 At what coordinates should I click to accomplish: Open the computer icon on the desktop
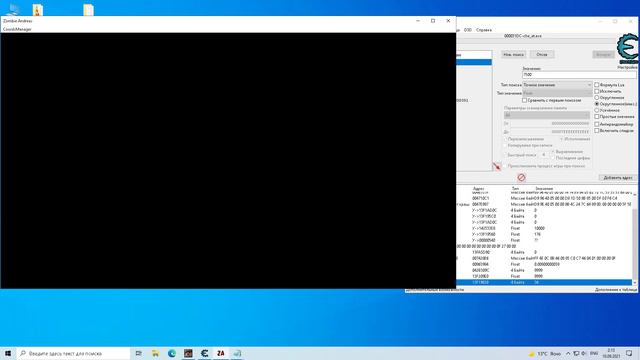point(13,9)
